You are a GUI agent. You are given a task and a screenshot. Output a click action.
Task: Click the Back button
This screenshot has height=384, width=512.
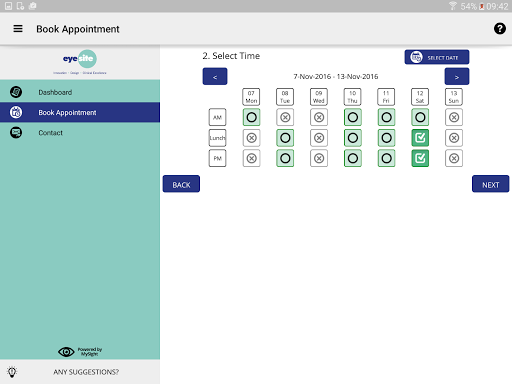pos(181,184)
